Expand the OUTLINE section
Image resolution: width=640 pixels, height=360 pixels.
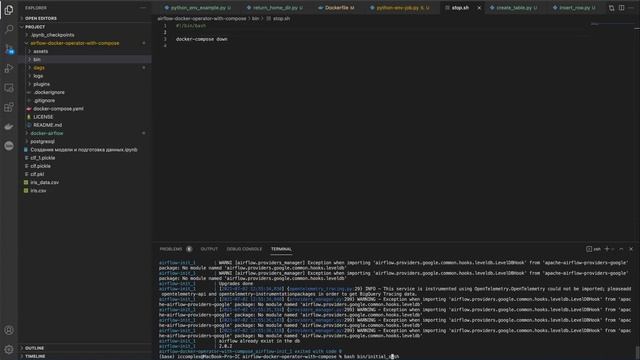point(34,348)
